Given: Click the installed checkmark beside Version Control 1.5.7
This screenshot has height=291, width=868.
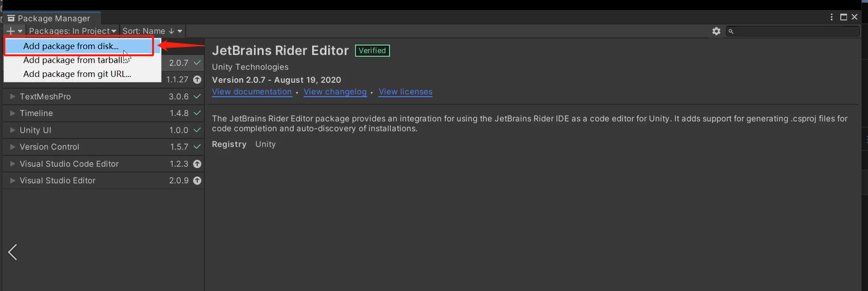Looking at the screenshot, I should [197, 147].
